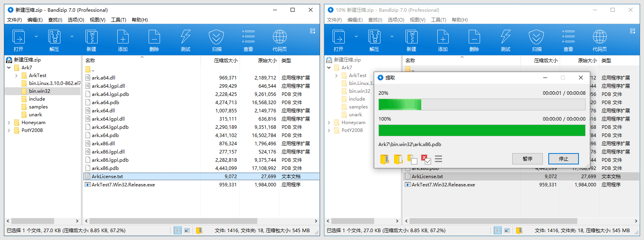Screen dimensions: 644x240
Task: Open the 文件(F) menu in left window
Action: point(15,20)
